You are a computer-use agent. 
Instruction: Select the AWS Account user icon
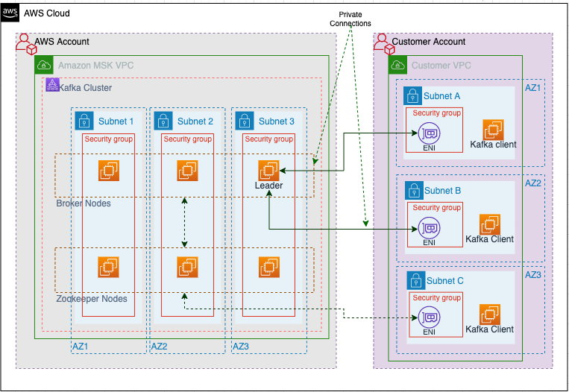pos(26,44)
